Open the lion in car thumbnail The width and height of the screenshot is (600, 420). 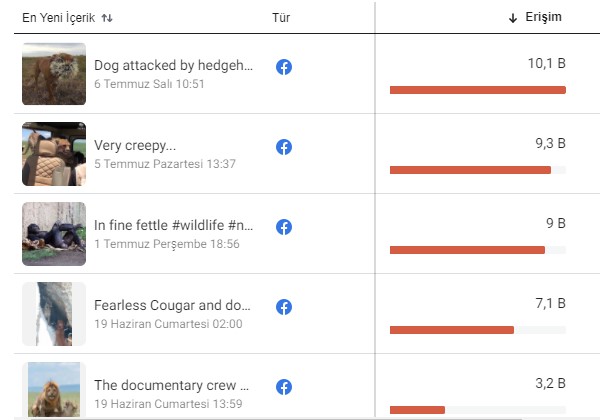click(x=54, y=154)
